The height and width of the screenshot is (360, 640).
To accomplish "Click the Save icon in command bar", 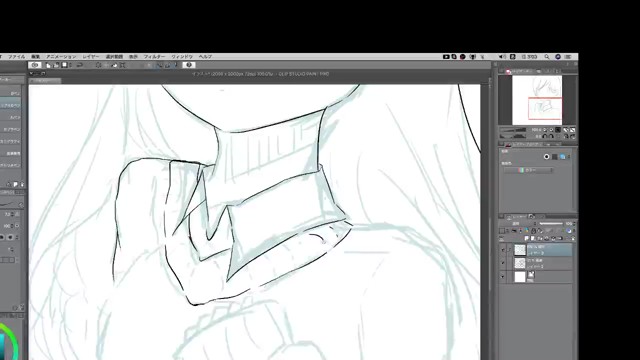I will (64, 65).
